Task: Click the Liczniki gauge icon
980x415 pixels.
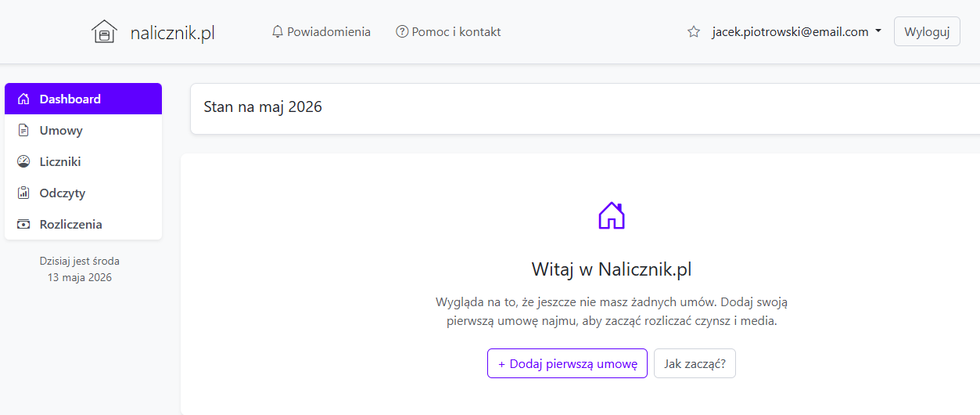Action: click(23, 162)
